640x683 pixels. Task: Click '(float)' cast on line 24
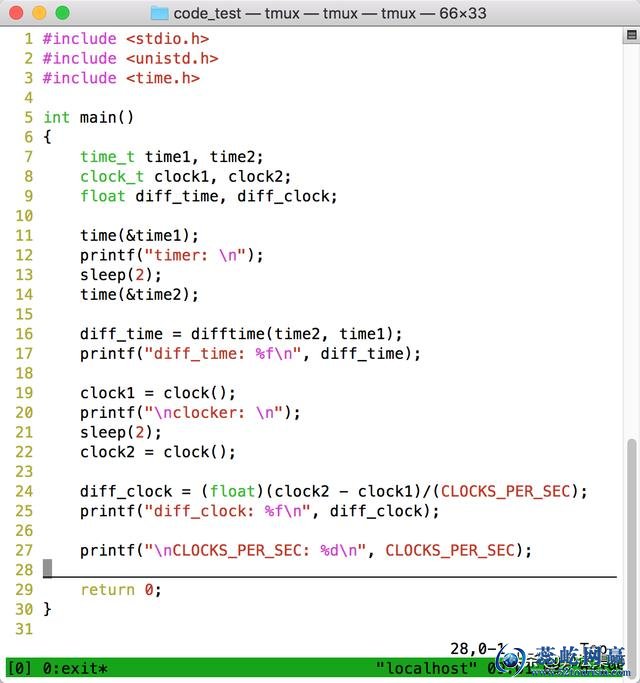pyautogui.click(x=232, y=491)
